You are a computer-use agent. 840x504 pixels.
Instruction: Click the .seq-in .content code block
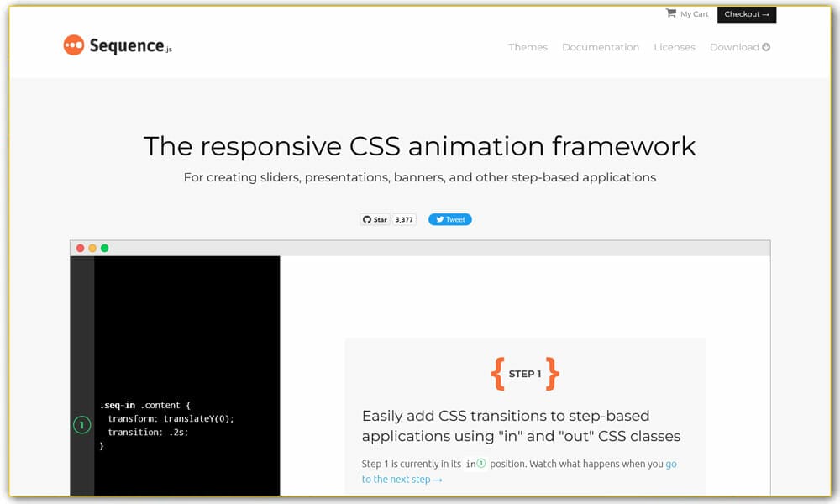[x=166, y=425]
